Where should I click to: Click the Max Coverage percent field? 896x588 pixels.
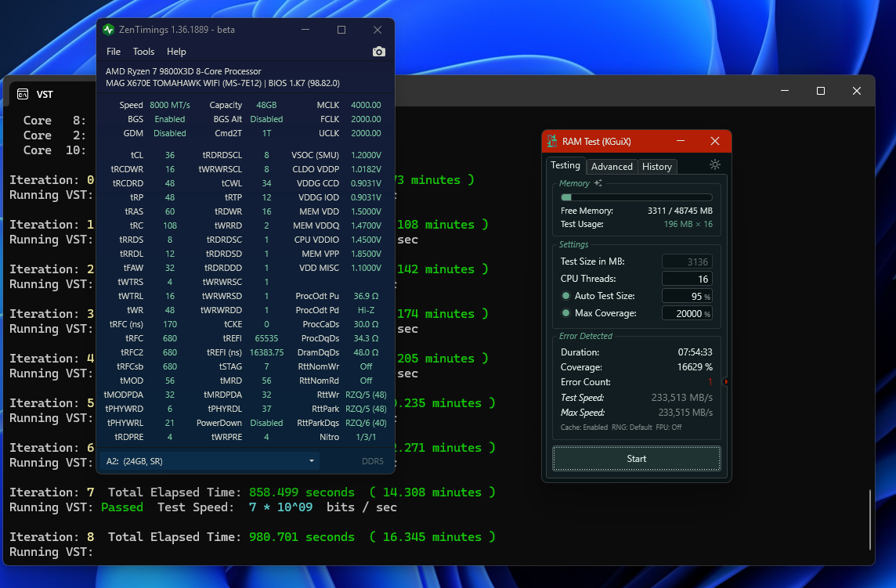click(687, 313)
